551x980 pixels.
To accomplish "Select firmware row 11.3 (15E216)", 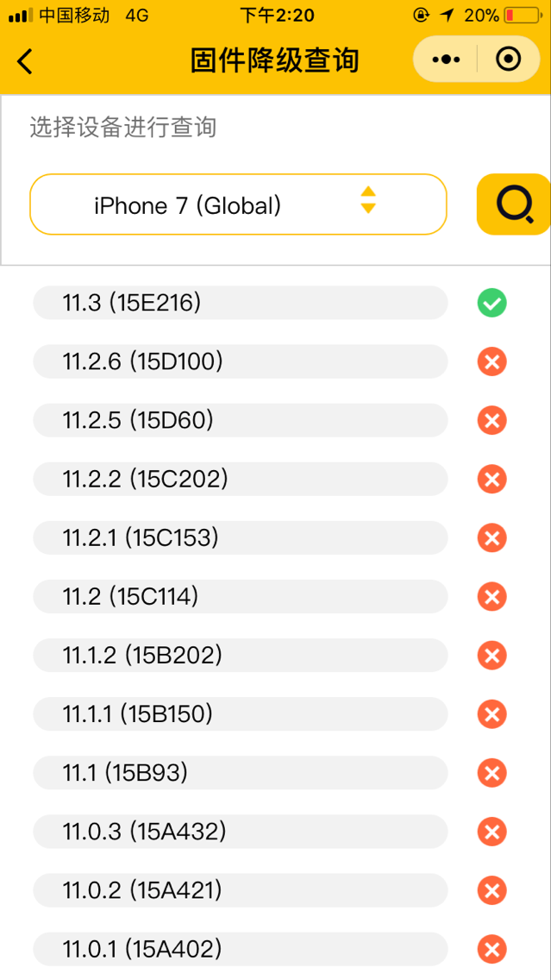I will (x=241, y=303).
